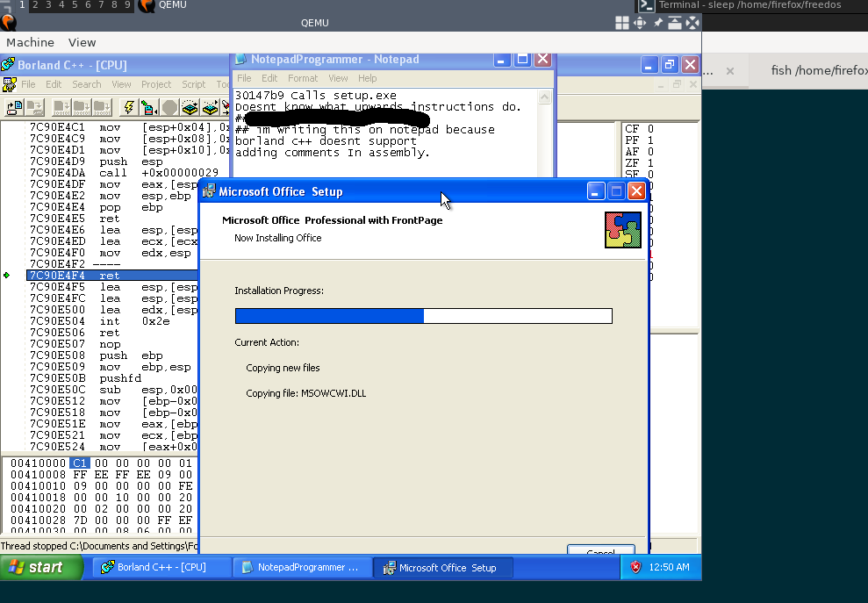Open the Notepad Edit menu

269,78
